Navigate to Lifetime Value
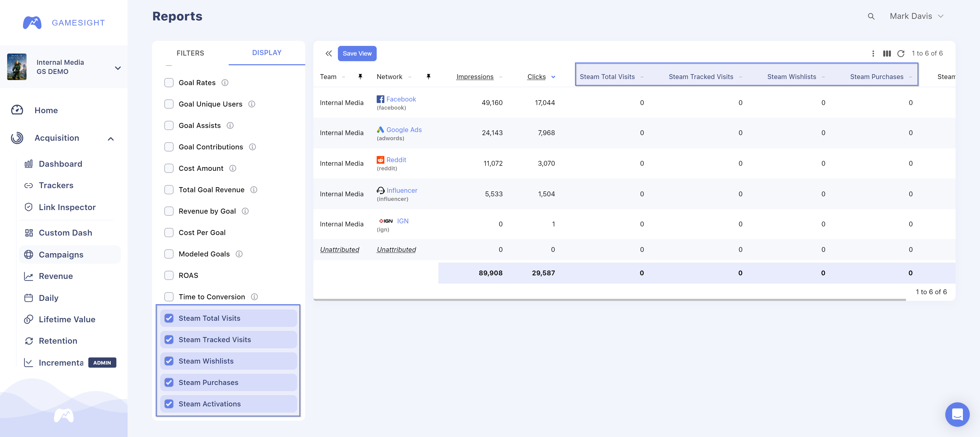980x437 pixels. pyautogui.click(x=67, y=319)
